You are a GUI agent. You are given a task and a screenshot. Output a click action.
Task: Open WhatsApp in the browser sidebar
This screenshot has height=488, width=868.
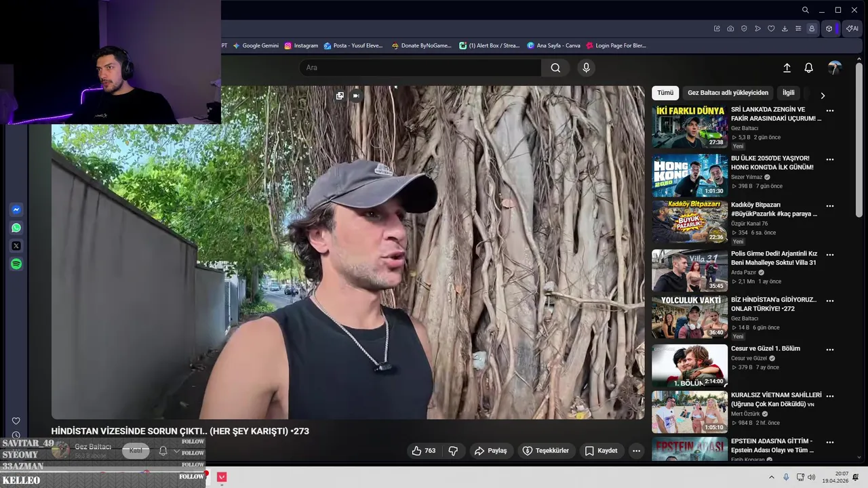16,228
